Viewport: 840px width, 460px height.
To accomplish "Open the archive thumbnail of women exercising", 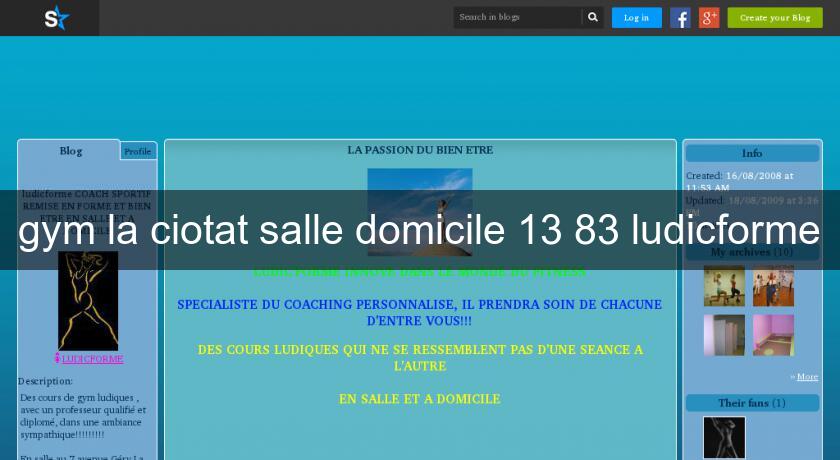I will (724, 286).
